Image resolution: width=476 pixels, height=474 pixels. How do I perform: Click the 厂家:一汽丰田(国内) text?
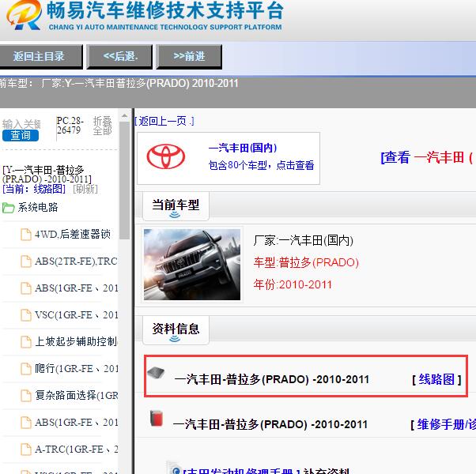(x=304, y=240)
